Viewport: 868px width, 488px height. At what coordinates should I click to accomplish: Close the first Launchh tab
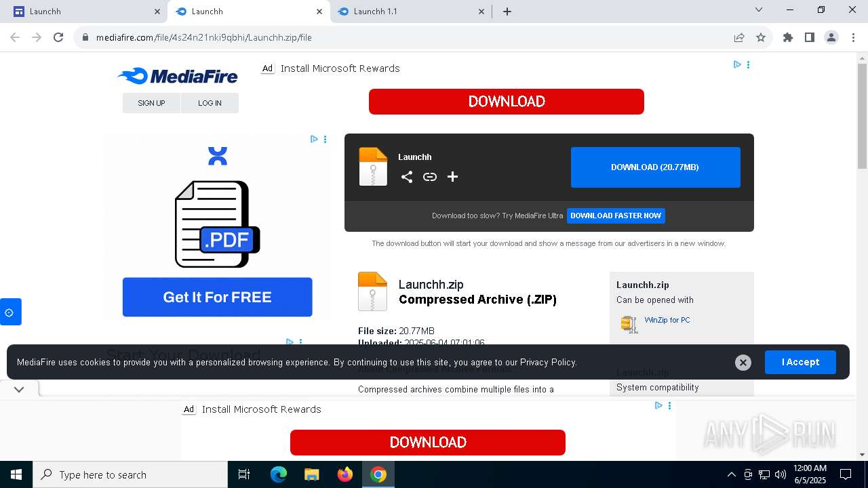point(157,12)
